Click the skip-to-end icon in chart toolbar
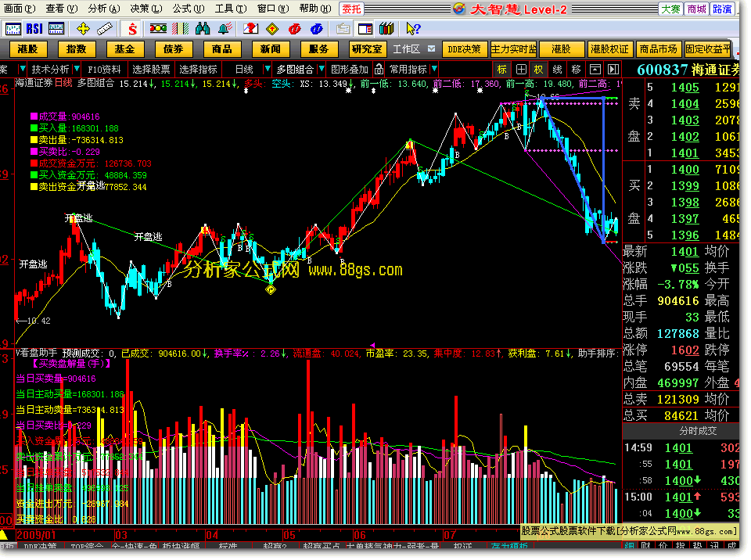751x560 pixels. pos(613,70)
